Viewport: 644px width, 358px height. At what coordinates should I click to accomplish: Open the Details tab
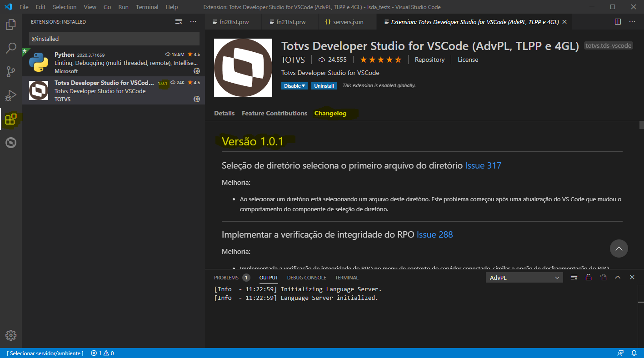point(224,113)
